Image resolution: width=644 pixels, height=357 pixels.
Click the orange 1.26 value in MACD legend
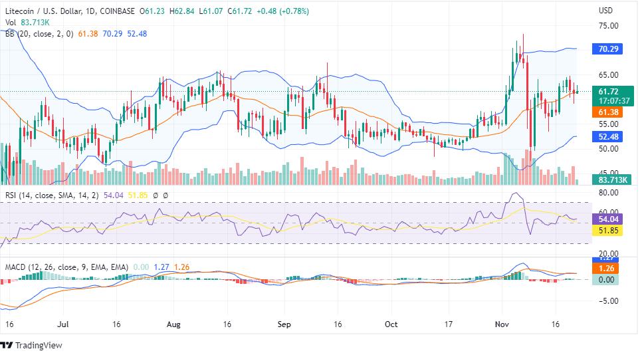point(181,267)
